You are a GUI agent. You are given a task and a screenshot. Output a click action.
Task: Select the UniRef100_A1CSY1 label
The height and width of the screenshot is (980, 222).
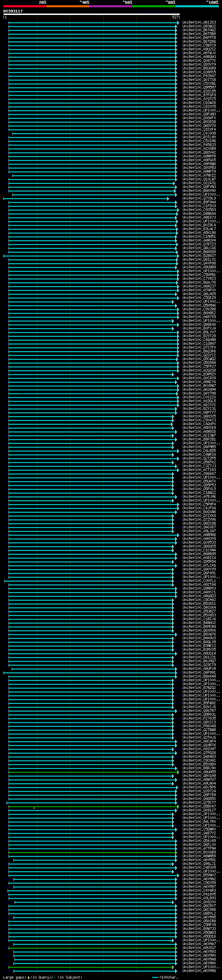(199, 405)
